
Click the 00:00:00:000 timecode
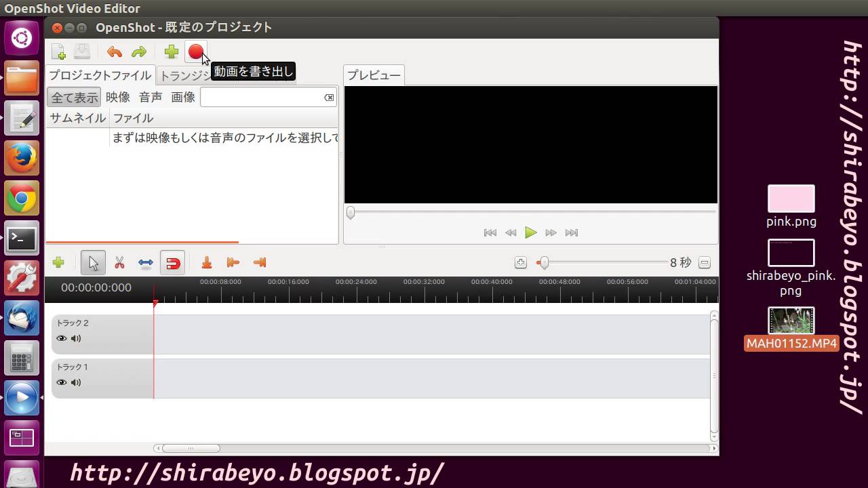(96, 288)
